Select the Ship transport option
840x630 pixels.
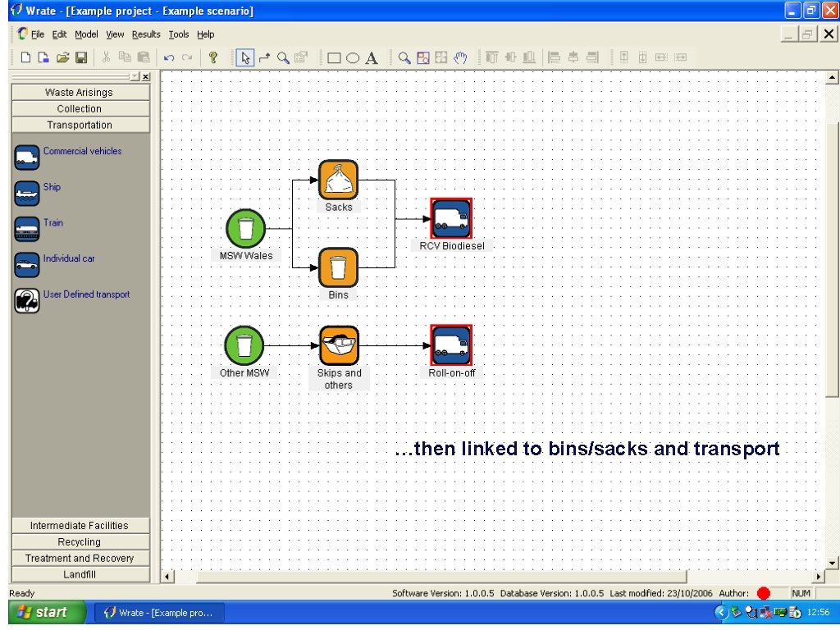tap(26, 192)
